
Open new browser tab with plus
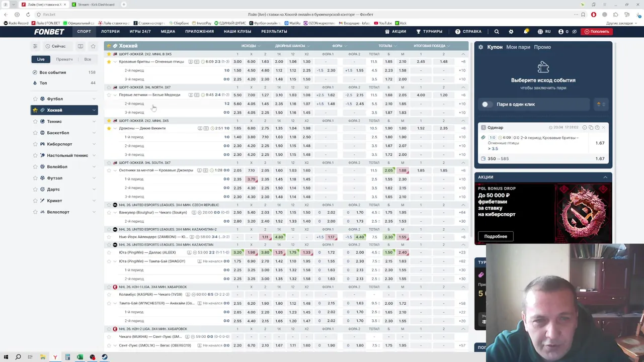coord(124,5)
